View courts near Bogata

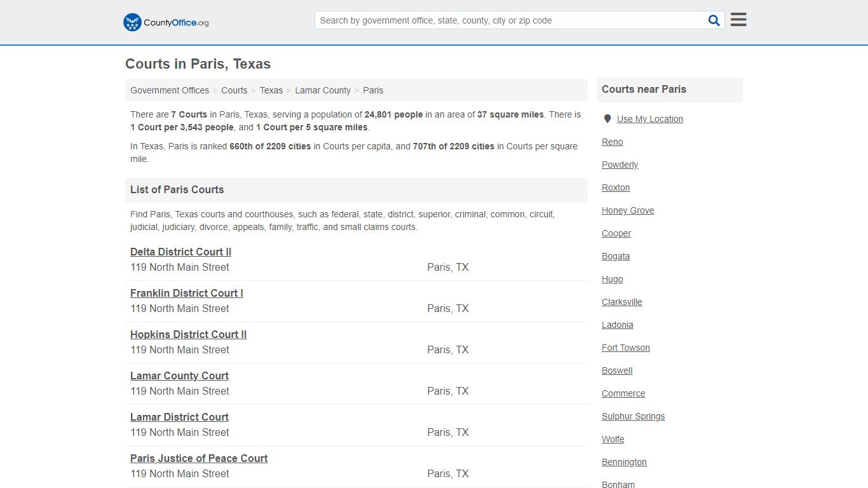(x=616, y=256)
